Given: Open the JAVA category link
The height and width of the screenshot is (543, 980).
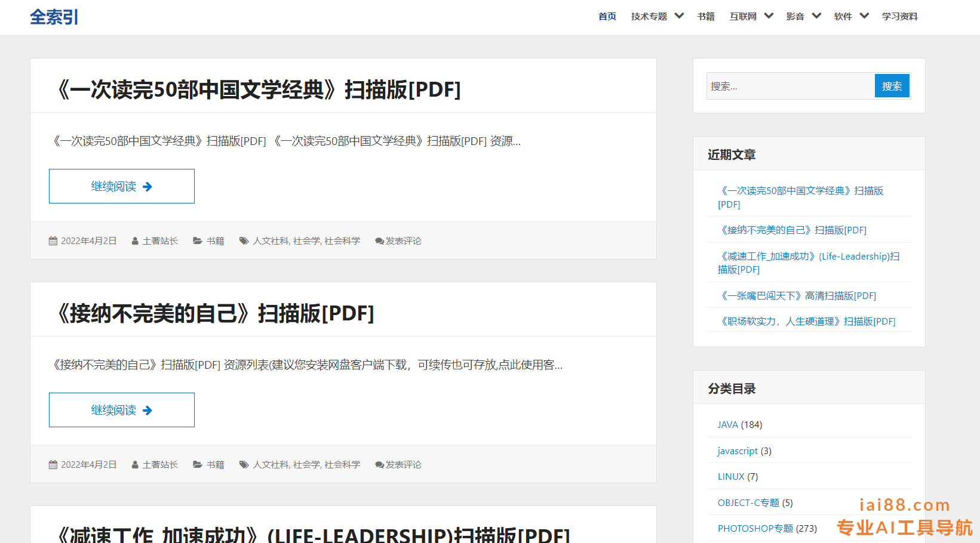Looking at the screenshot, I should (727, 424).
